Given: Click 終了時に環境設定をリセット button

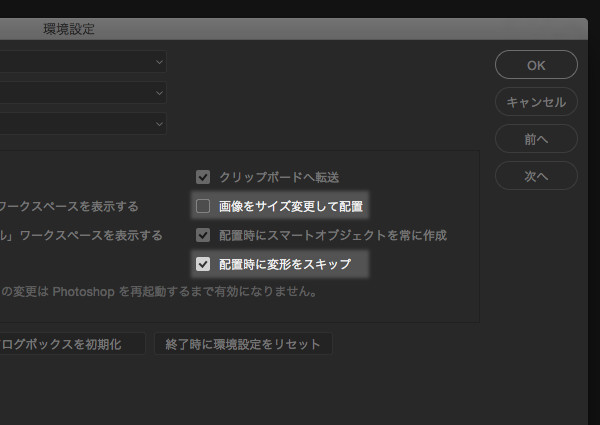Looking at the screenshot, I should (x=243, y=344).
